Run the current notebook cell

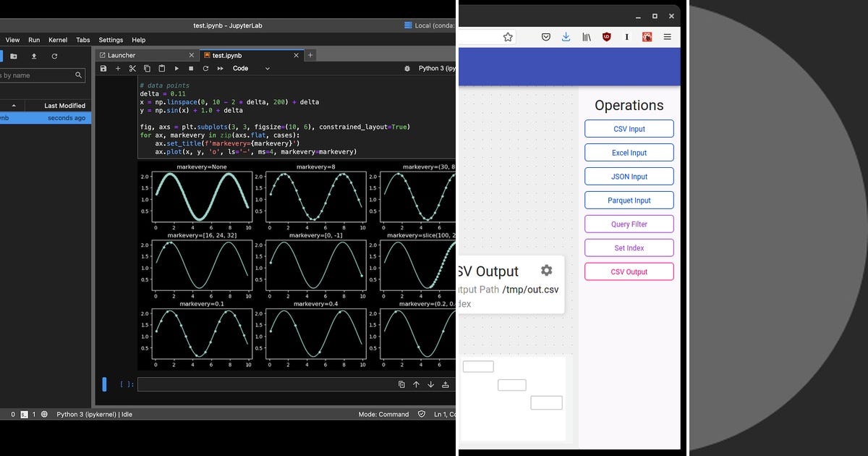point(176,68)
